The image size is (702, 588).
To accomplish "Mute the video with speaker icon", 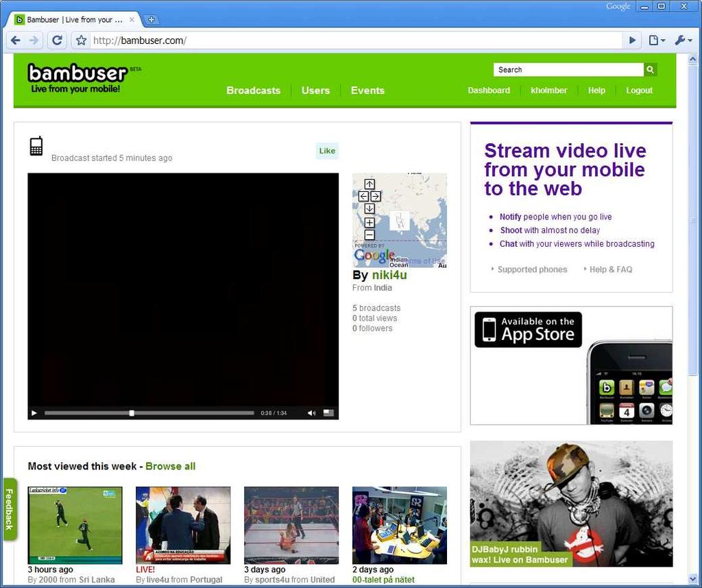I will [312, 413].
